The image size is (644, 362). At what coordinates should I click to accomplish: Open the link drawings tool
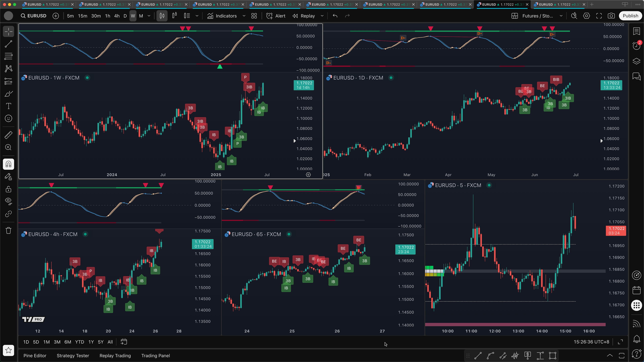pos(9,214)
